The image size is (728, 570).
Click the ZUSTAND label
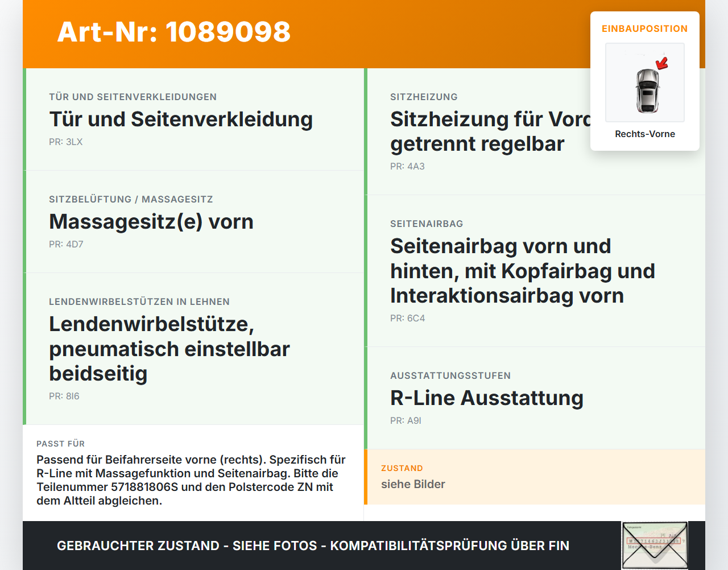pos(402,468)
